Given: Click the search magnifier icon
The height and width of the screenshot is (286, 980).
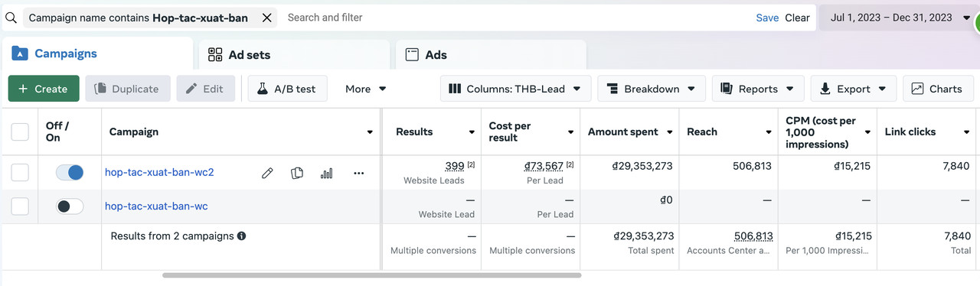Looking at the screenshot, I should pos(11,18).
